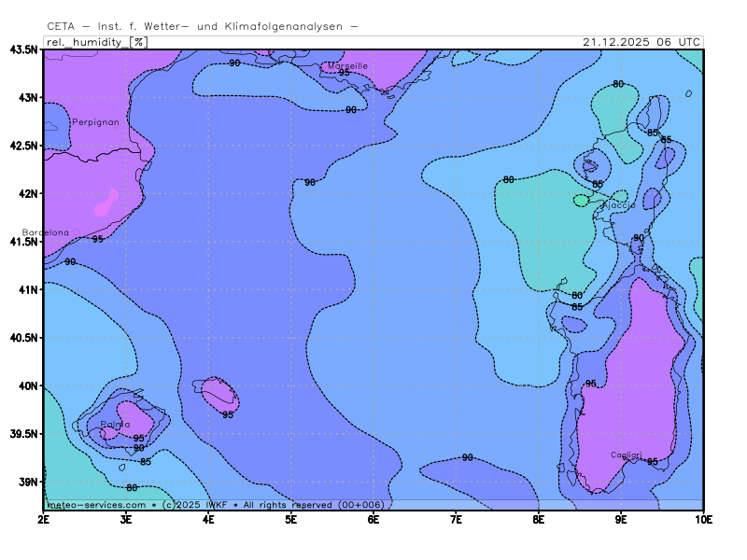Click the 80 contour label west of Corsica
This screenshot has height=560, width=747.
pyautogui.click(x=509, y=179)
